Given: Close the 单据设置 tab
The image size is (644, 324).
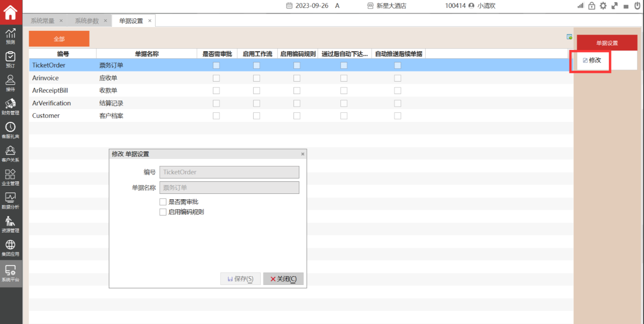Looking at the screenshot, I should click(x=150, y=21).
